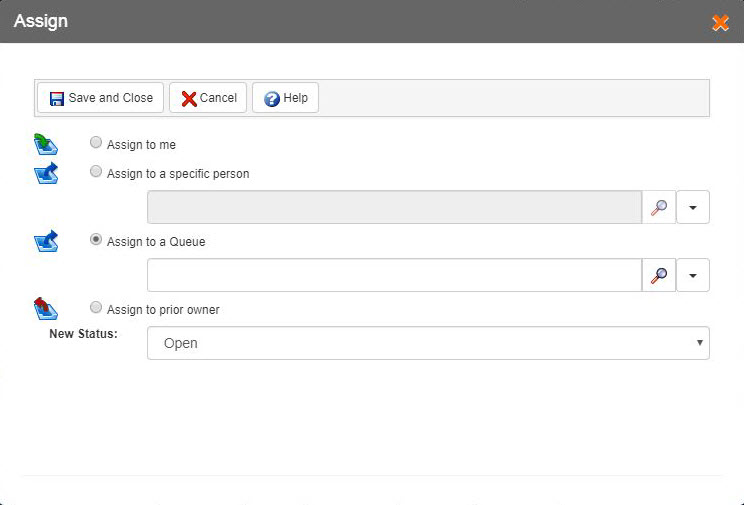Click the blue arrow icon beside Assign to a specific person
The height and width of the screenshot is (505, 744).
tap(46, 173)
